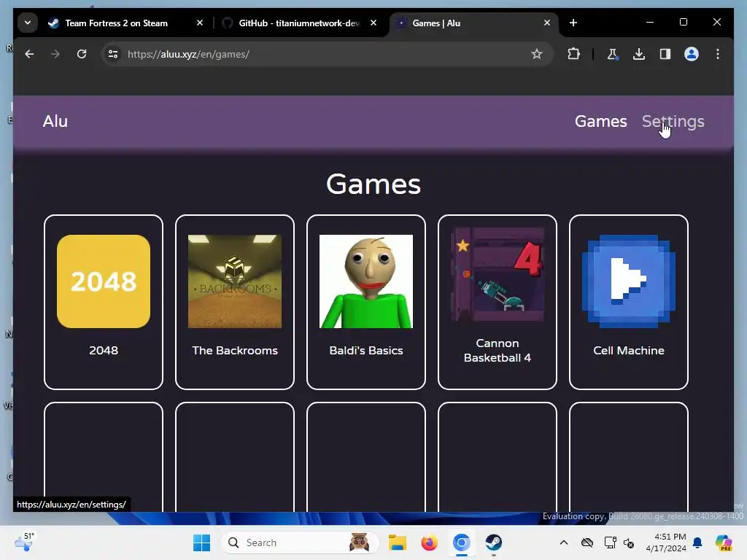Open the network display tray icon

pyautogui.click(x=611, y=542)
